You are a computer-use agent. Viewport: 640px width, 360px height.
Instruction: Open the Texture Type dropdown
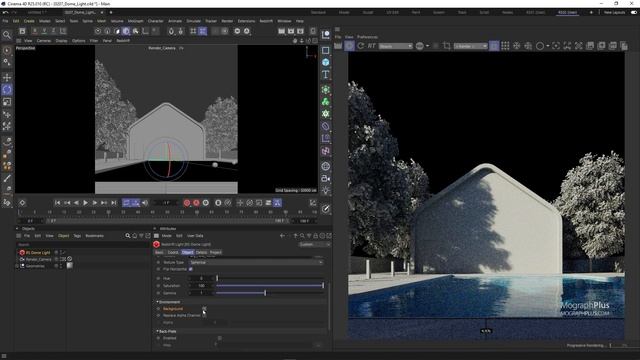[x=256, y=262]
